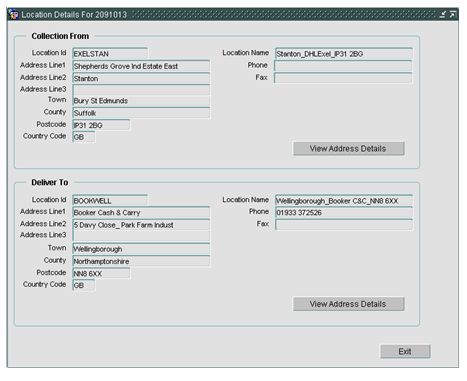467x381 pixels.
Task: Select the Deliver To Location Id BOOKWELL
Action: pyautogui.click(x=110, y=200)
